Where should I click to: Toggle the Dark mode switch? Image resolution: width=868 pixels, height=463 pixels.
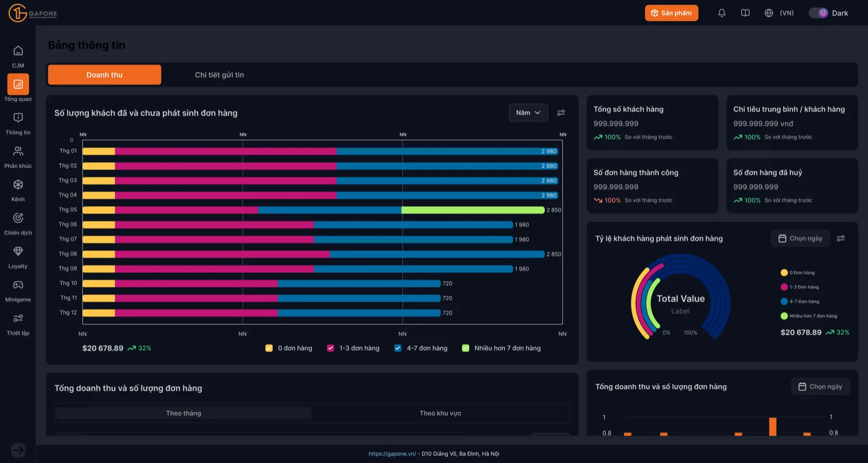tap(819, 13)
